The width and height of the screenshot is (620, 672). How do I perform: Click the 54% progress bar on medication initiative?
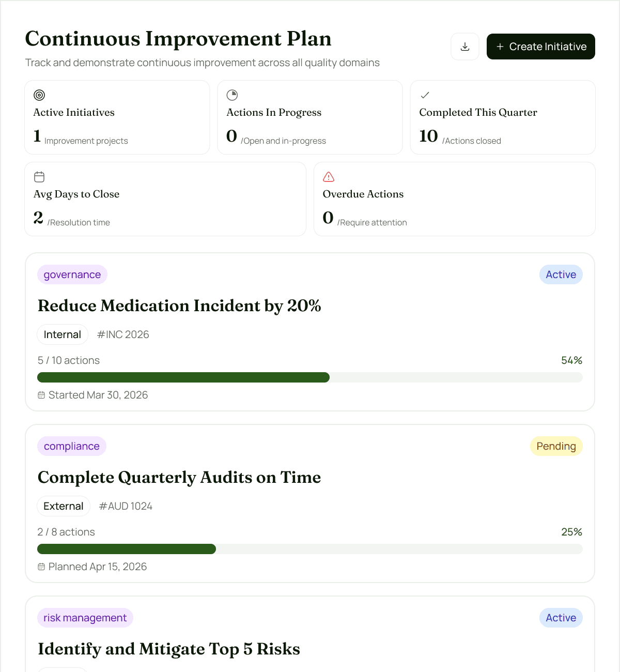click(x=310, y=377)
